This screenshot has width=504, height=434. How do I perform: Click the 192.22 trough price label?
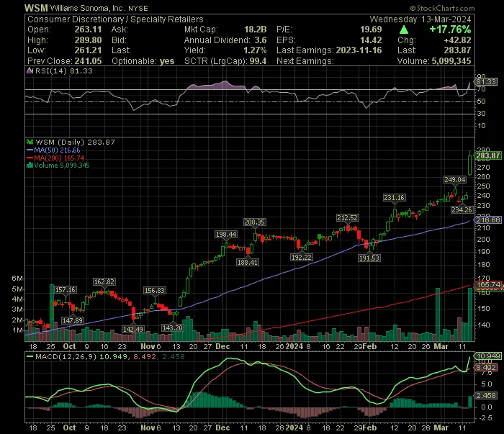[x=301, y=258]
